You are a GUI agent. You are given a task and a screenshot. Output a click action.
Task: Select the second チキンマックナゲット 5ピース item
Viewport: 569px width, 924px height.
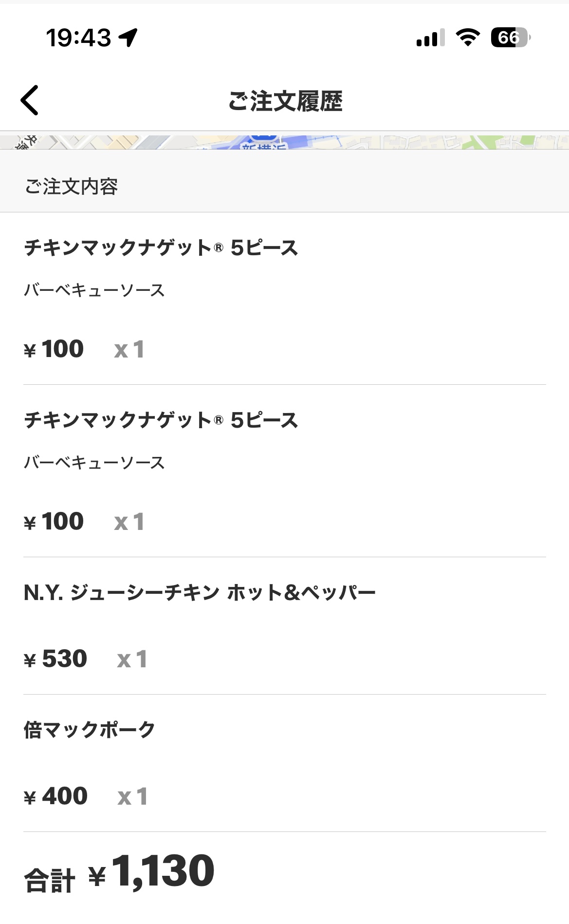(161, 420)
